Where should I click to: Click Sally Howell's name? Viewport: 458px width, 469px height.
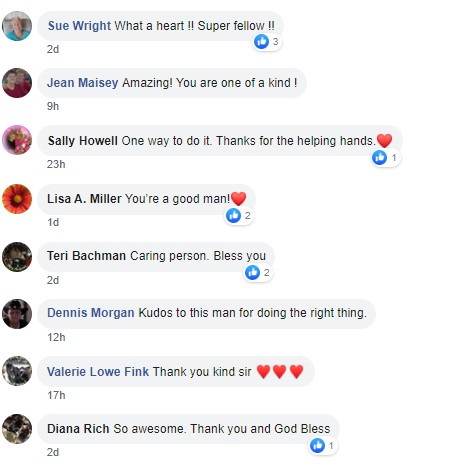82,141
